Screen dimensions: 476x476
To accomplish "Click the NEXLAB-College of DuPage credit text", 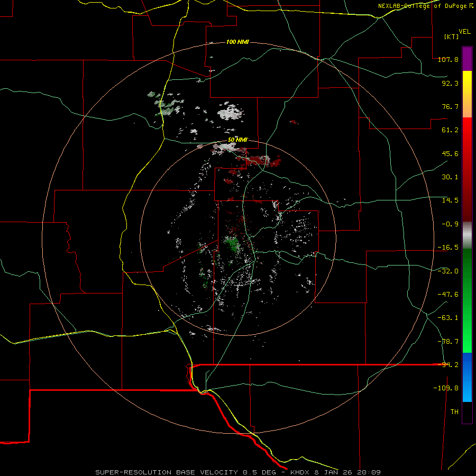I will click(x=425, y=6).
